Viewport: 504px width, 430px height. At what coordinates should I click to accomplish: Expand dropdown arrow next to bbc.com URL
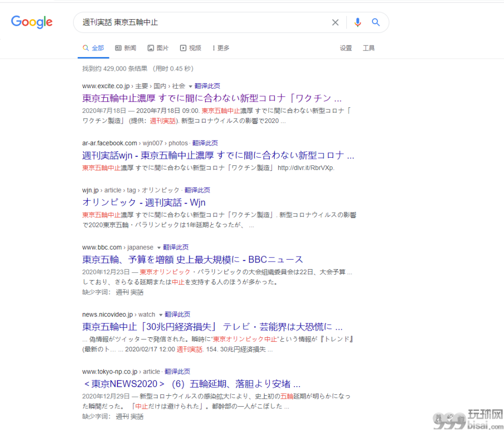pyautogui.click(x=159, y=248)
